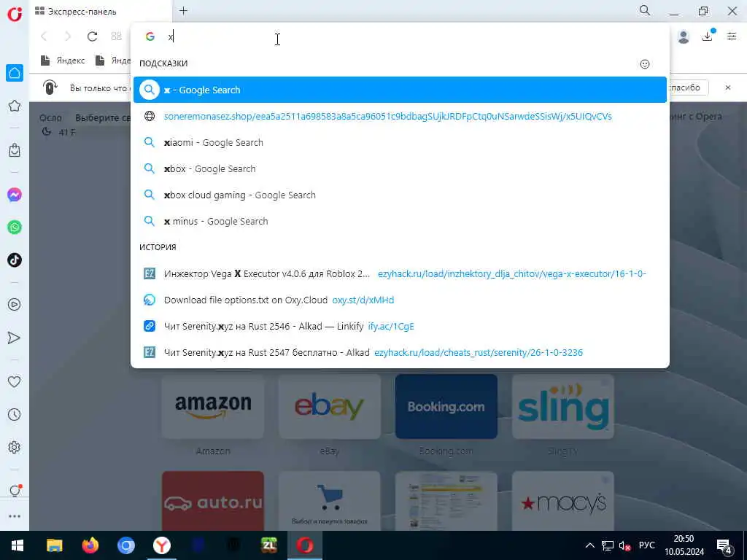Select the Экспресс-панель tab
This screenshot has width=747, height=560.
101,11
